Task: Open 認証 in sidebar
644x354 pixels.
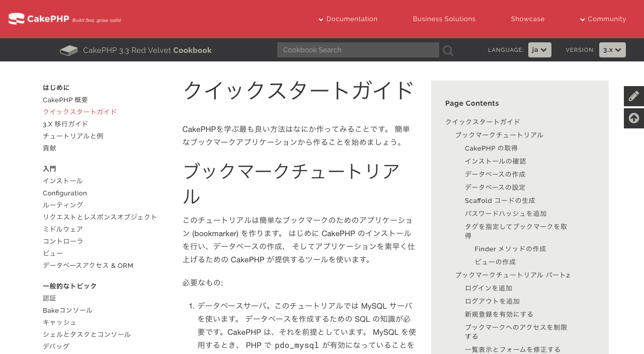Action: (x=49, y=298)
